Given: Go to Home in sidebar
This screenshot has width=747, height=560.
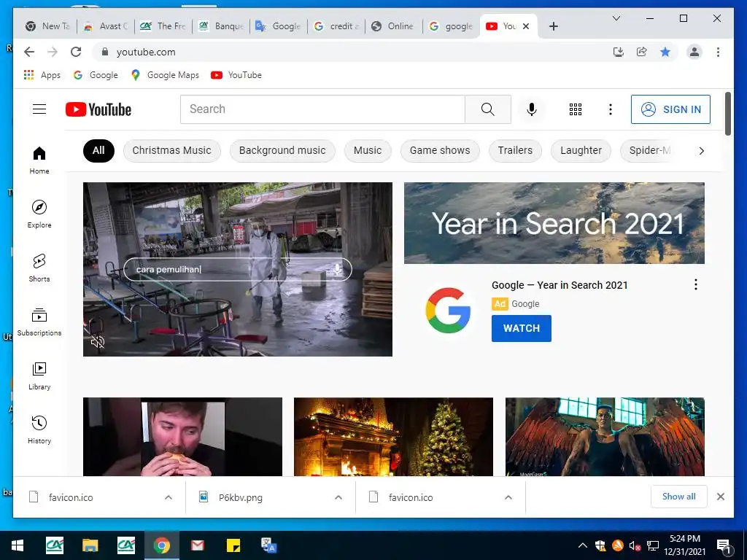Looking at the screenshot, I should 39,160.
